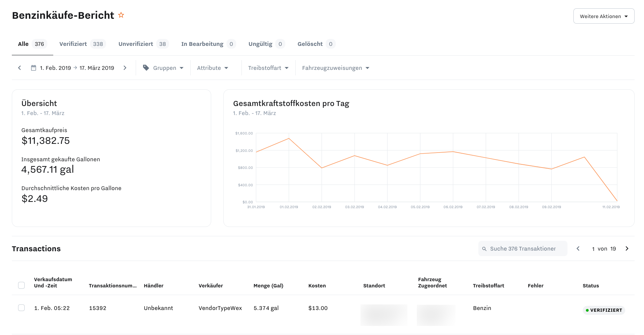Click transaction number 15392

click(x=97, y=308)
